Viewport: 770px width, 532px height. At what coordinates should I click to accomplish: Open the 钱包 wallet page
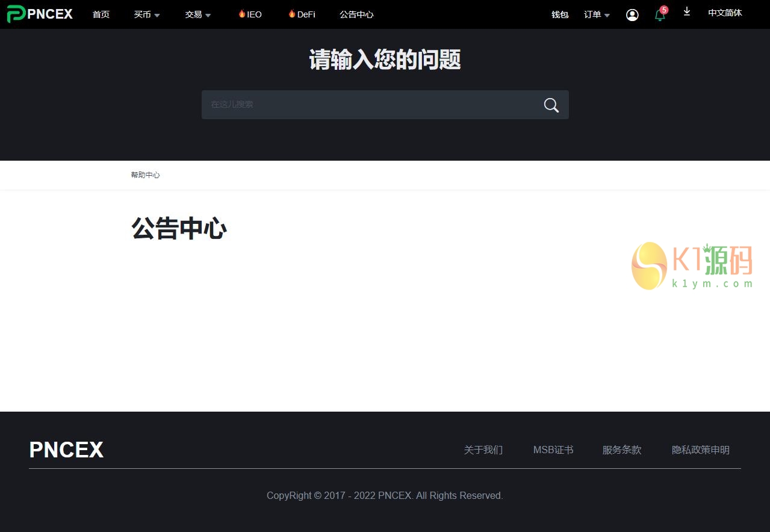pyautogui.click(x=560, y=14)
